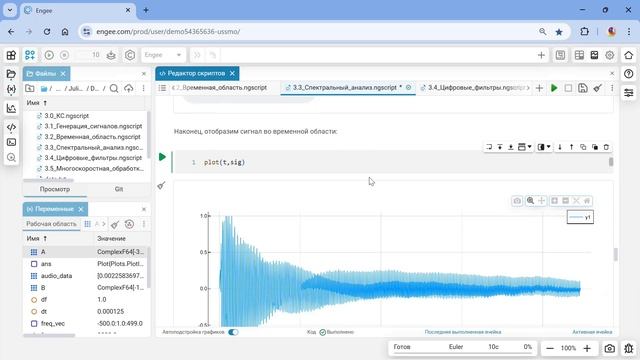
Task: Open the help question mark icon
Action: [629, 74]
